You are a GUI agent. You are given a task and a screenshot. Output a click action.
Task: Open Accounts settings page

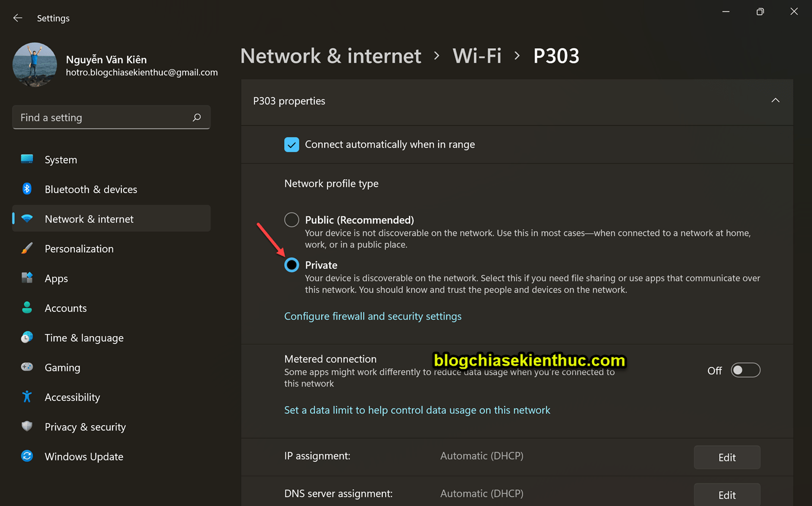tap(111, 308)
